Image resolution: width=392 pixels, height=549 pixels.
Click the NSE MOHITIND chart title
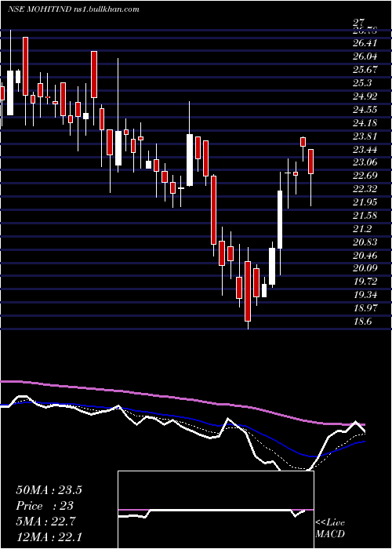click(73, 9)
